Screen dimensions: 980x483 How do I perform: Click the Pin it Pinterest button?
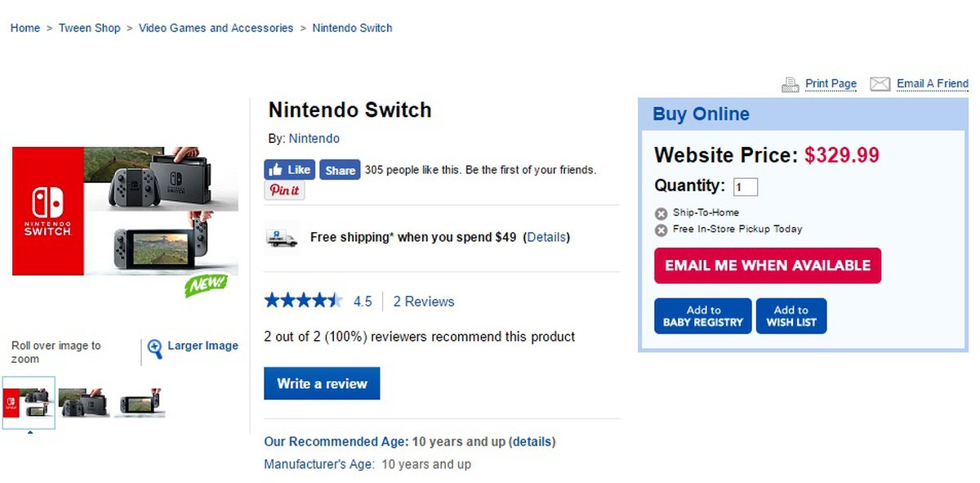coord(284,190)
